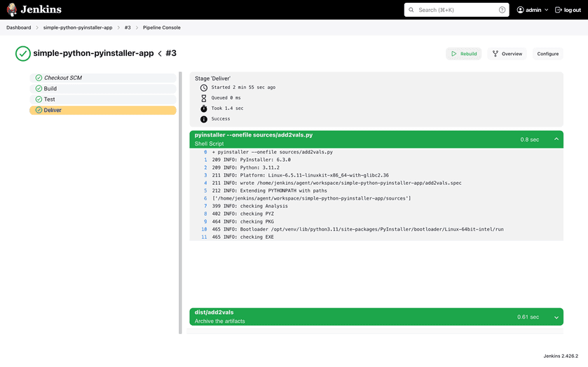Image resolution: width=588 pixels, height=367 pixels.
Task: Click the Jenkins butler logo icon
Action: [12, 10]
